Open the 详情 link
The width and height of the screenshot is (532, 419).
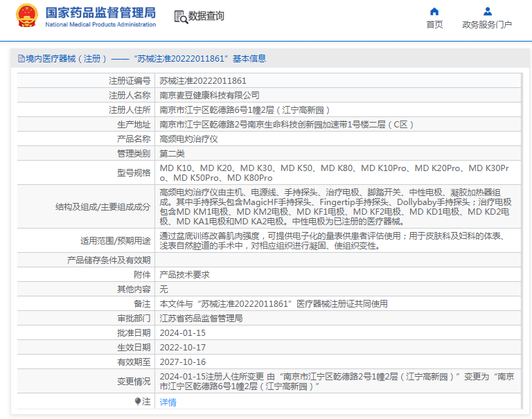(168, 402)
